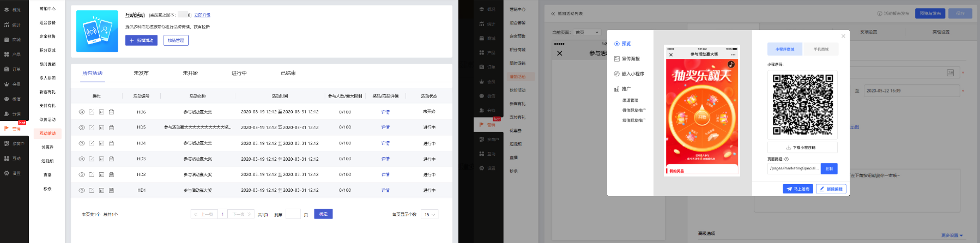Open 详情 link for activity HD1
Image resolution: width=980 pixels, height=243 pixels.
(x=385, y=191)
